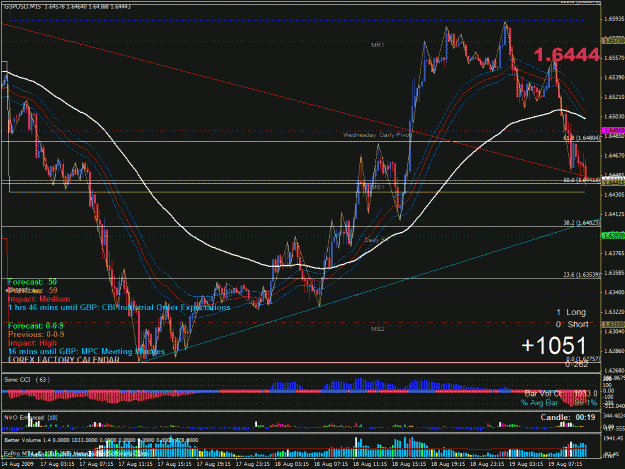Image resolution: width=625 pixels, height=469 pixels.
Task: Click the 18 Aug 07:15 time label
Action: [x=330, y=464]
